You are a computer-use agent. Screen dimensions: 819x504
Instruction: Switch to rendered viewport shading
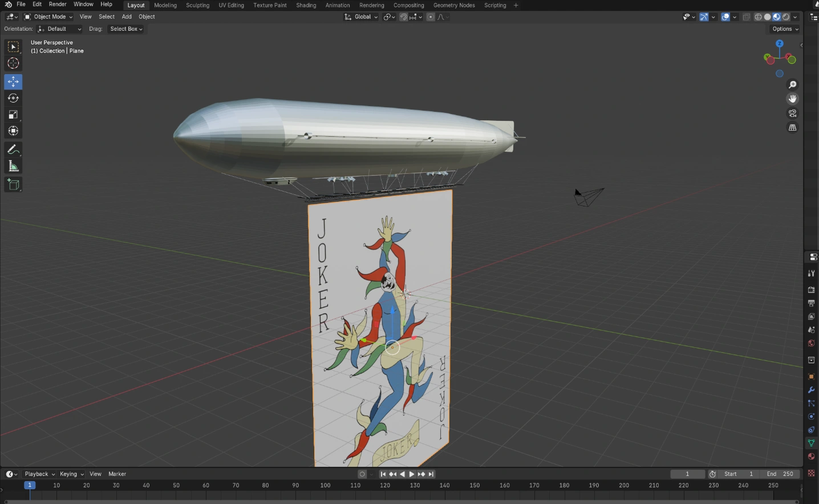[x=786, y=17]
